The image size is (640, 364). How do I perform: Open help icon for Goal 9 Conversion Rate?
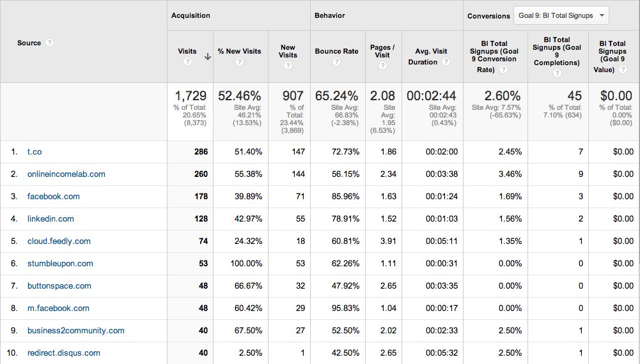tap(504, 70)
